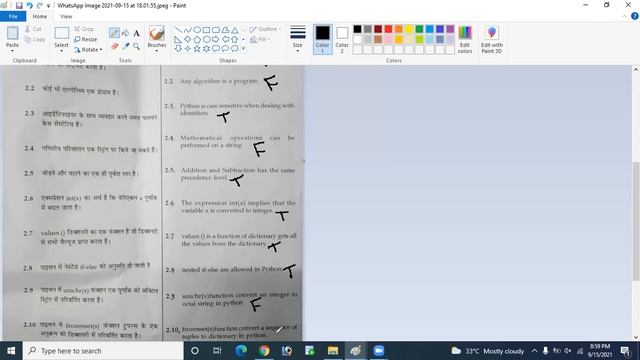Click the Copy button
Viewport: 640px width, 360px height.
pyautogui.click(x=34, y=40)
